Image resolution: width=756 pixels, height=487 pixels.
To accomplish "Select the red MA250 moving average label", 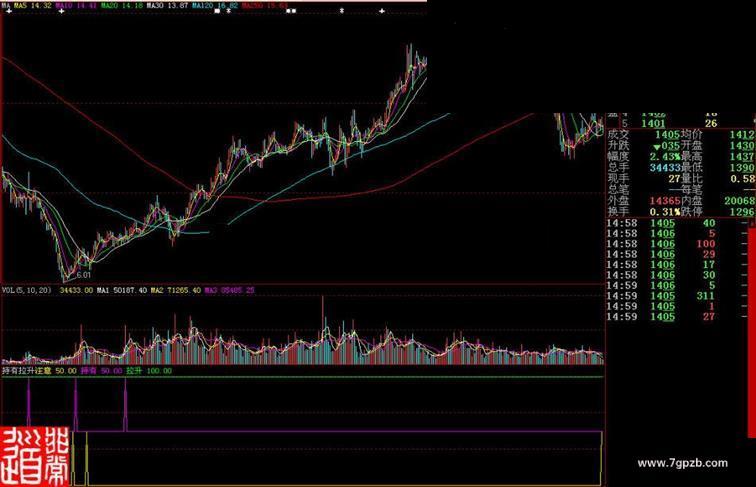I will pyautogui.click(x=265, y=6).
